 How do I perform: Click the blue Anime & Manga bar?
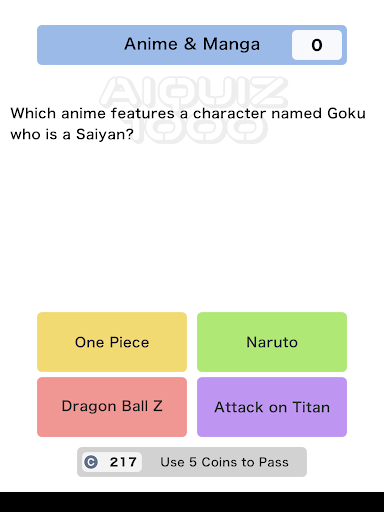[x=192, y=45]
